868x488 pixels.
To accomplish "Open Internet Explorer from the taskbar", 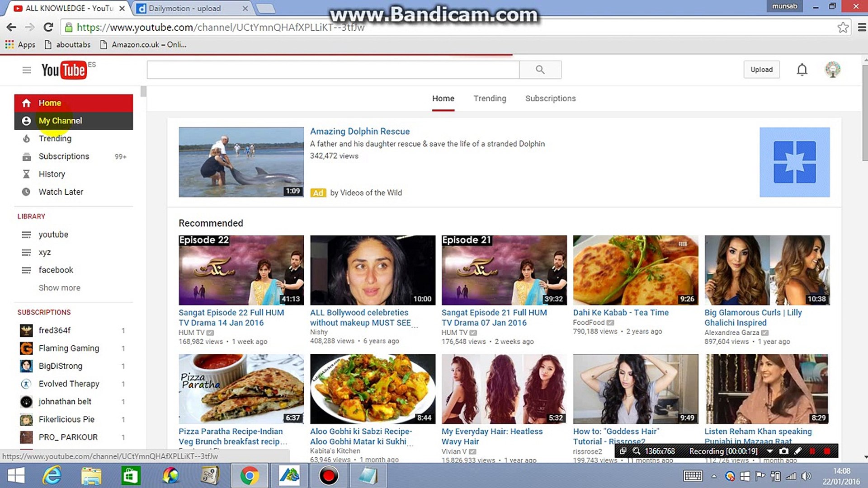I will (x=52, y=475).
